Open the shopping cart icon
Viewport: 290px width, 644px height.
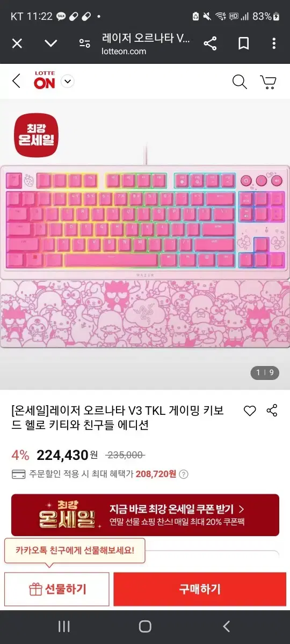tap(268, 82)
